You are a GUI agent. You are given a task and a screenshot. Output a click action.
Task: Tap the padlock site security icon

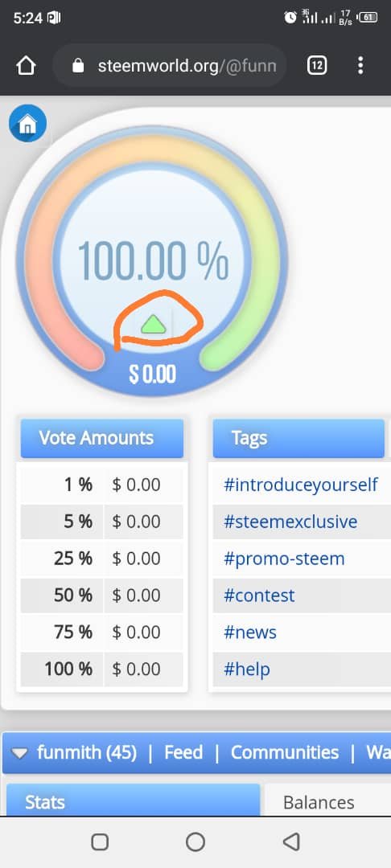[78, 67]
